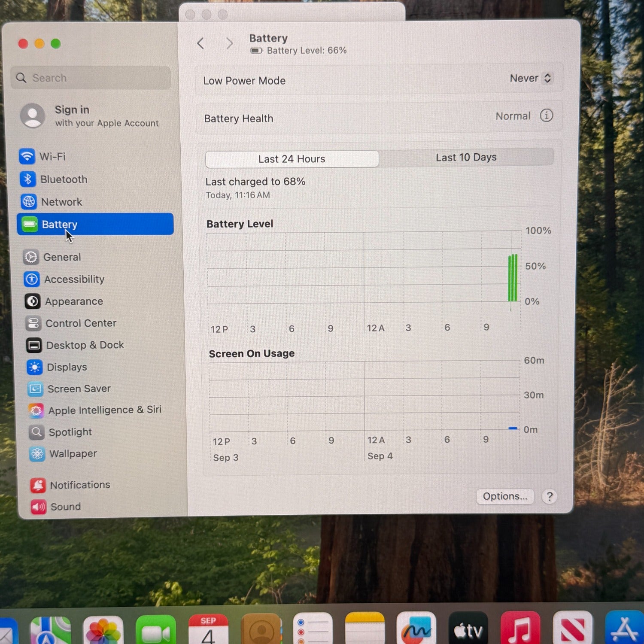This screenshot has width=644, height=644.
Task: Select the Last 24 Hours tab
Action: pyautogui.click(x=292, y=159)
